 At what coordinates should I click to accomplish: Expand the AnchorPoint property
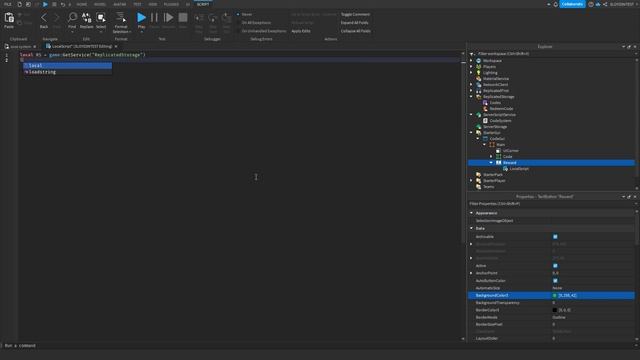coord(471,273)
